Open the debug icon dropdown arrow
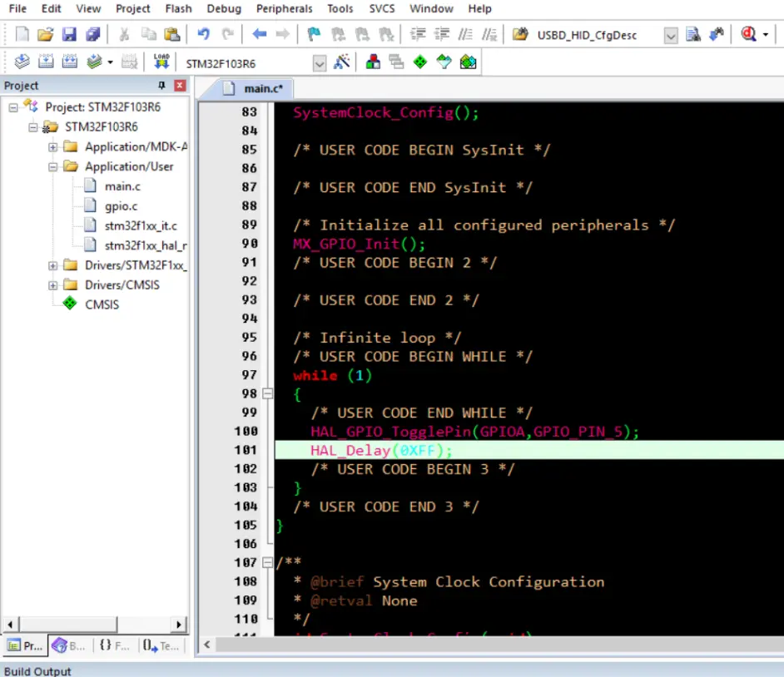784x677 pixels. (766, 34)
